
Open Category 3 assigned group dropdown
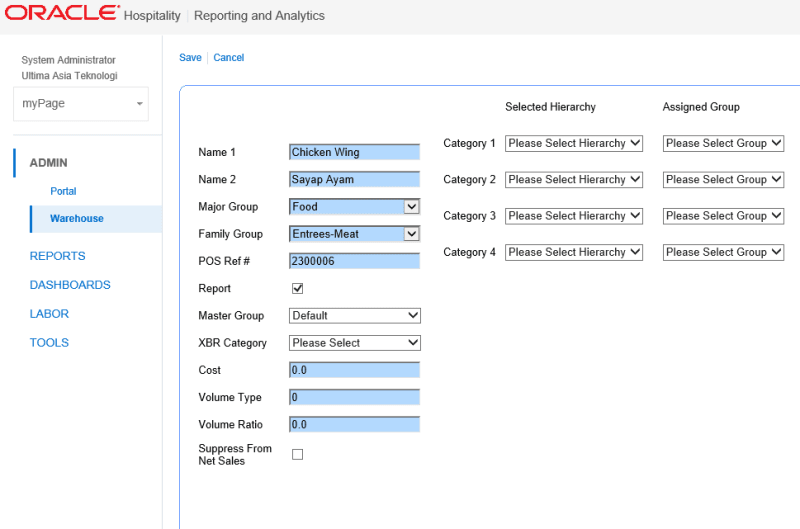723,216
